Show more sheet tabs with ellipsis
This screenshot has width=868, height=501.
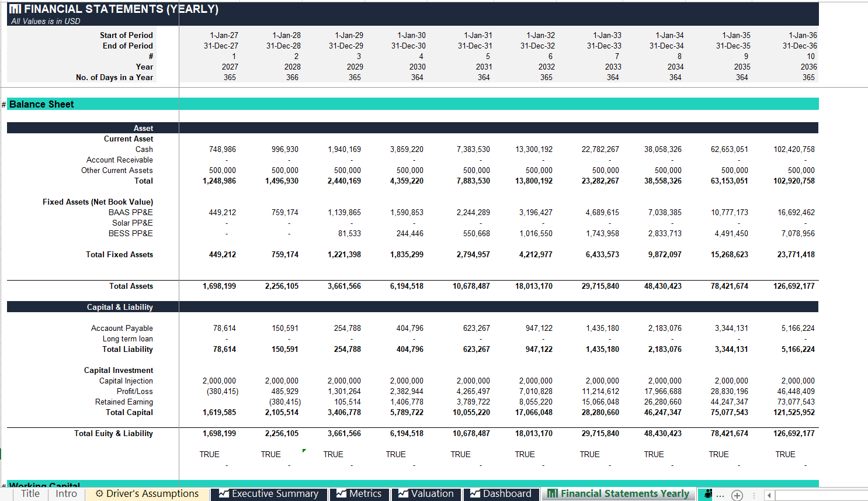[x=720, y=496]
